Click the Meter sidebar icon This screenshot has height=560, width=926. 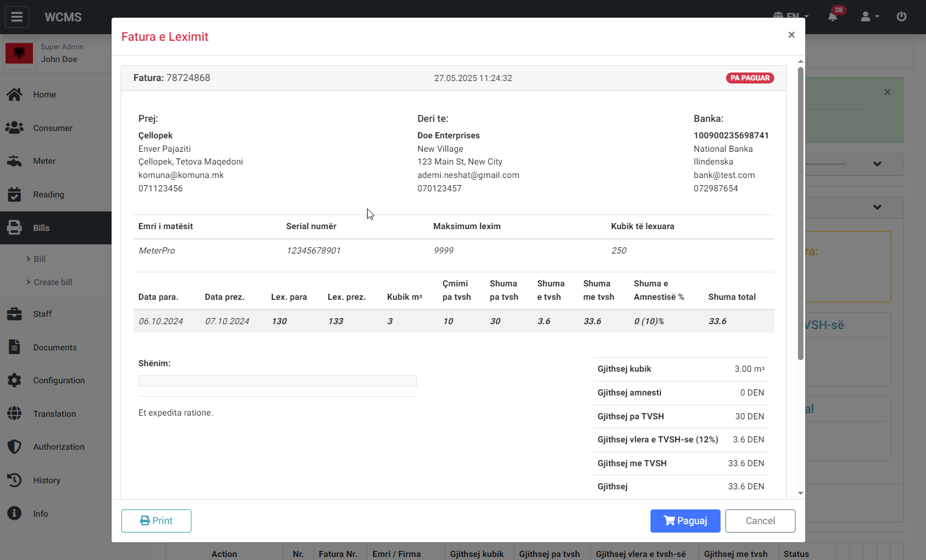[15, 161]
